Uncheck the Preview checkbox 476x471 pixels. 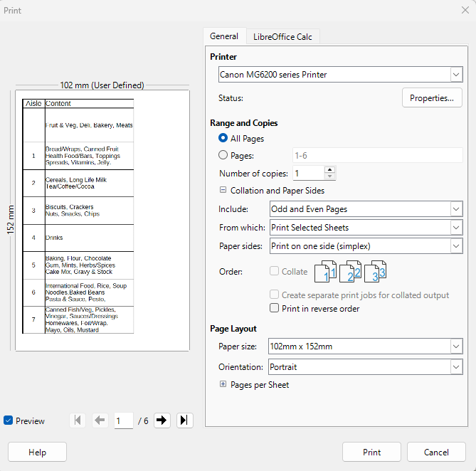pyautogui.click(x=9, y=420)
